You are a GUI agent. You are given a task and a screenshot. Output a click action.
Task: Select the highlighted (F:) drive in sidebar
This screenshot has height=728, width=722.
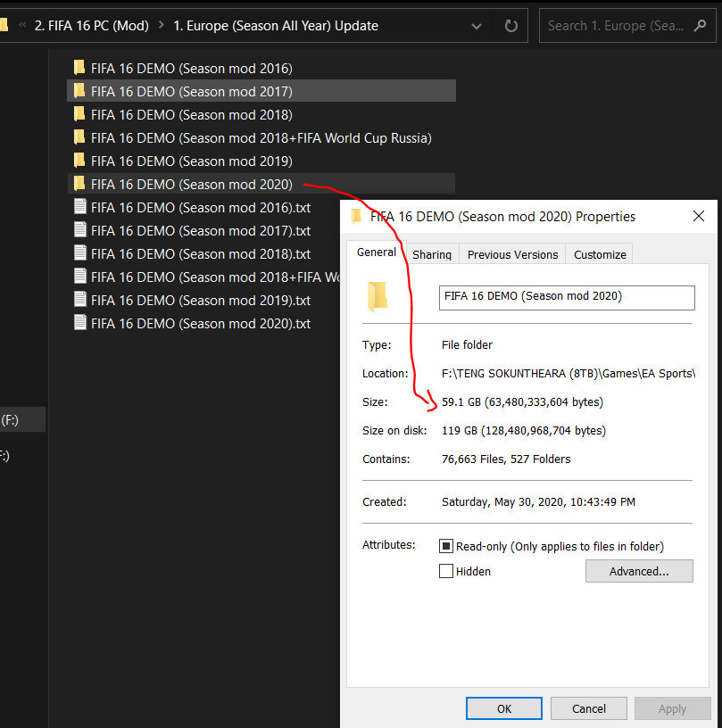tap(22, 419)
